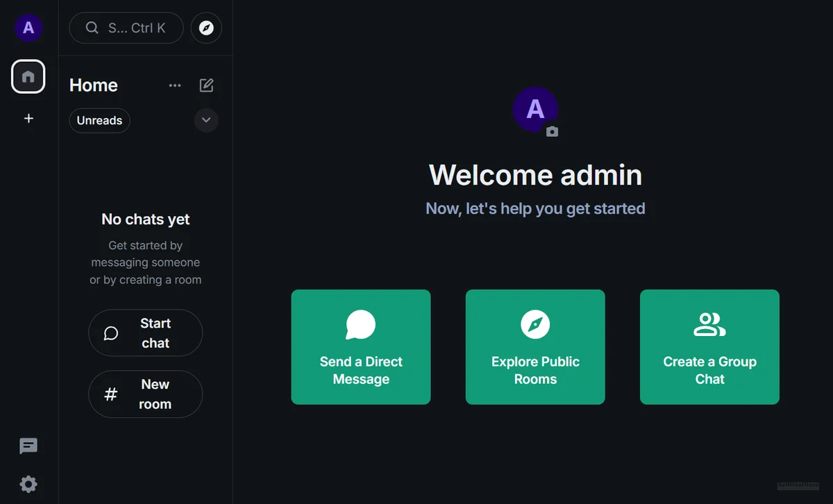Open Quick settings gear icon
The image size is (833, 504).
(x=28, y=484)
